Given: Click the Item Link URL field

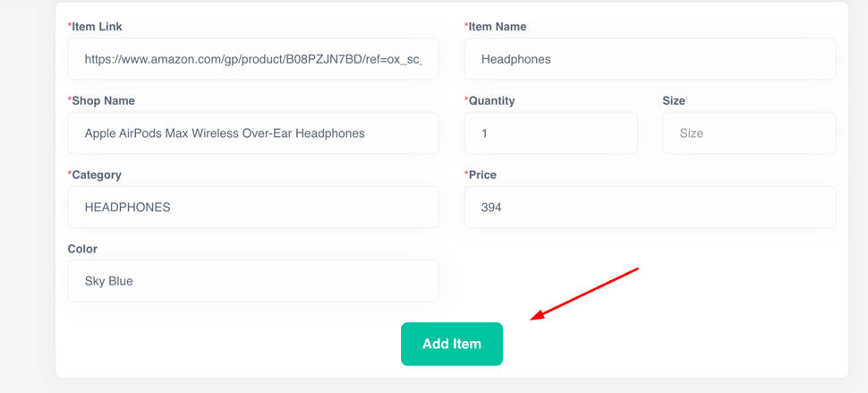Looking at the screenshot, I should point(253,59).
